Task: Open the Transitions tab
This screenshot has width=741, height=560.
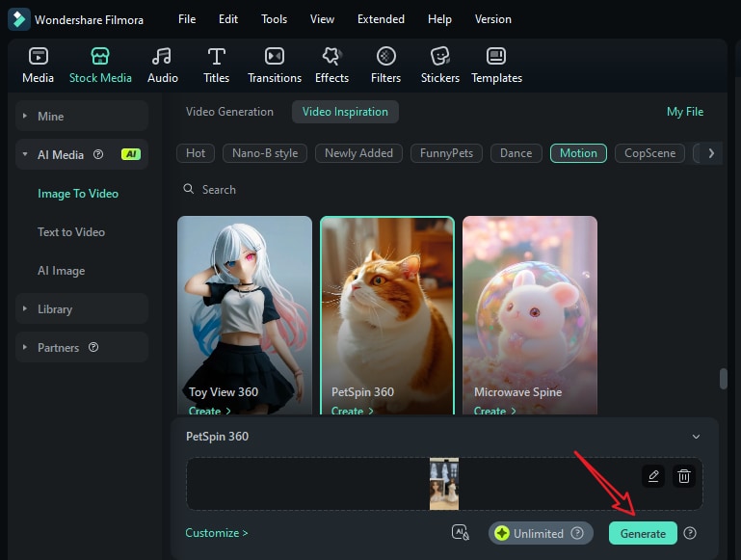Action: pyautogui.click(x=275, y=66)
